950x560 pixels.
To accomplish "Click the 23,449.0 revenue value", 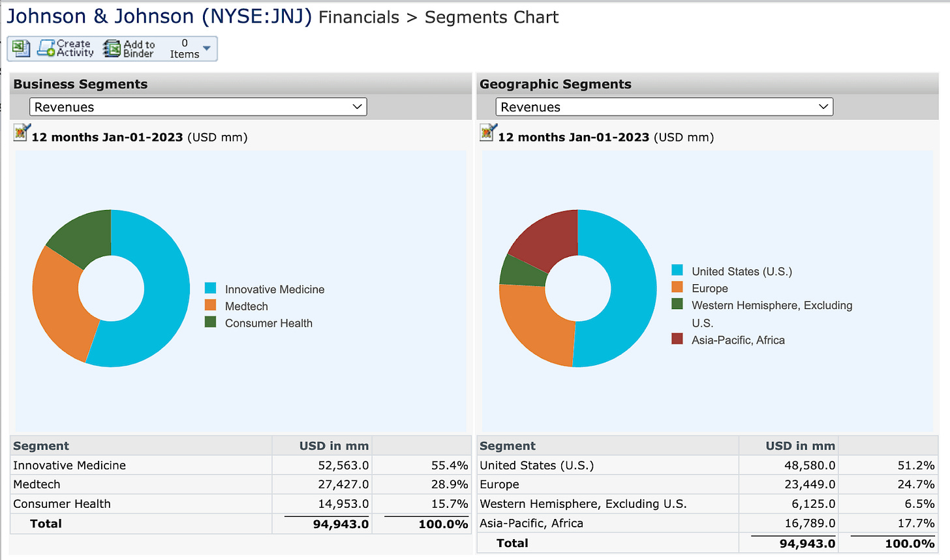I will pyautogui.click(x=810, y=484).
